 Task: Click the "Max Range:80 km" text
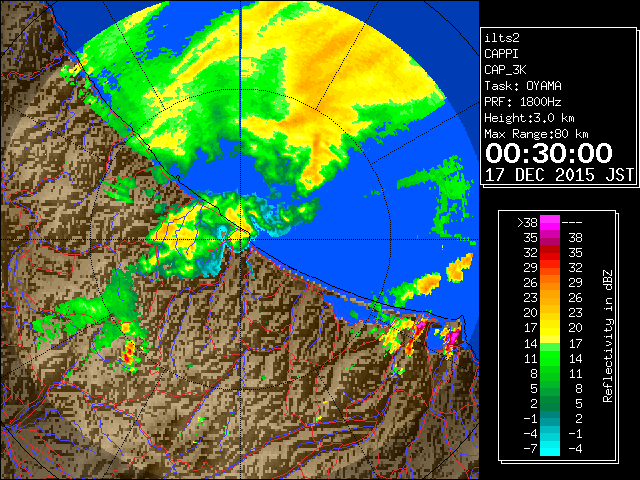click(x=536, y=134)
